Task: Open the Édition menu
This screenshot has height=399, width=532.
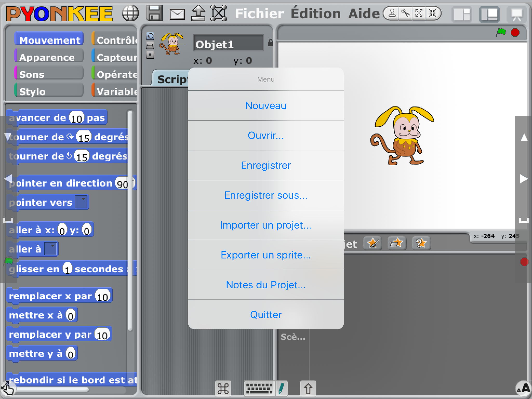Action: point(316,14)
